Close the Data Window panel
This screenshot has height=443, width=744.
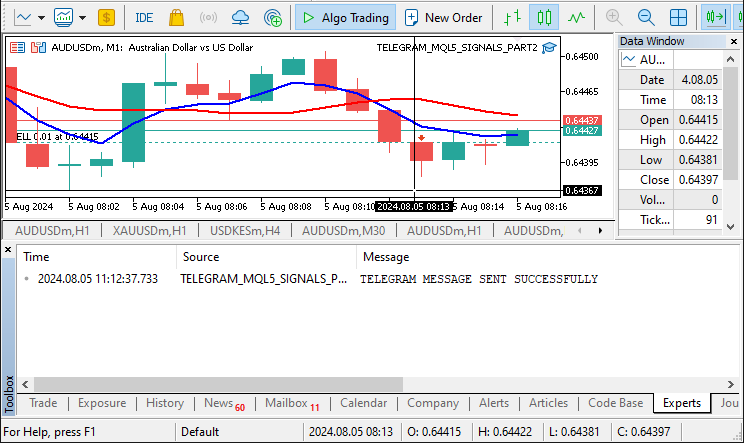click(734, 42)
